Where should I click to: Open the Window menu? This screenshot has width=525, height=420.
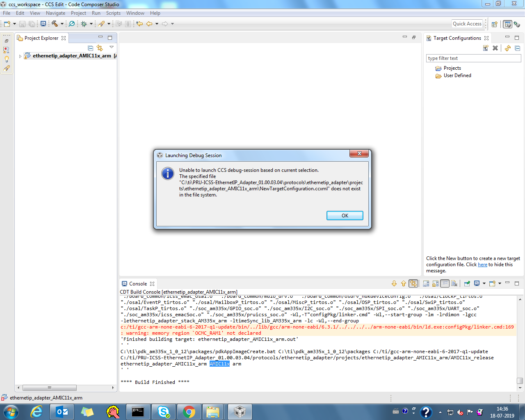(x=135, y=13)
